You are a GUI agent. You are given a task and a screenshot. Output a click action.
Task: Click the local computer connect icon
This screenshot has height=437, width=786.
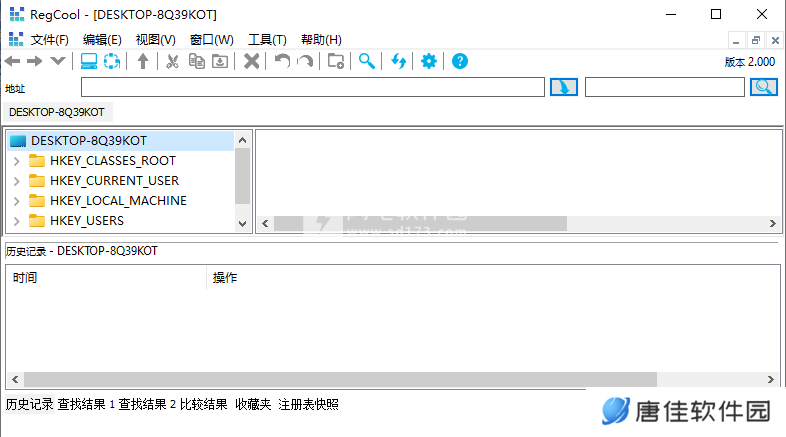[89, 61]
